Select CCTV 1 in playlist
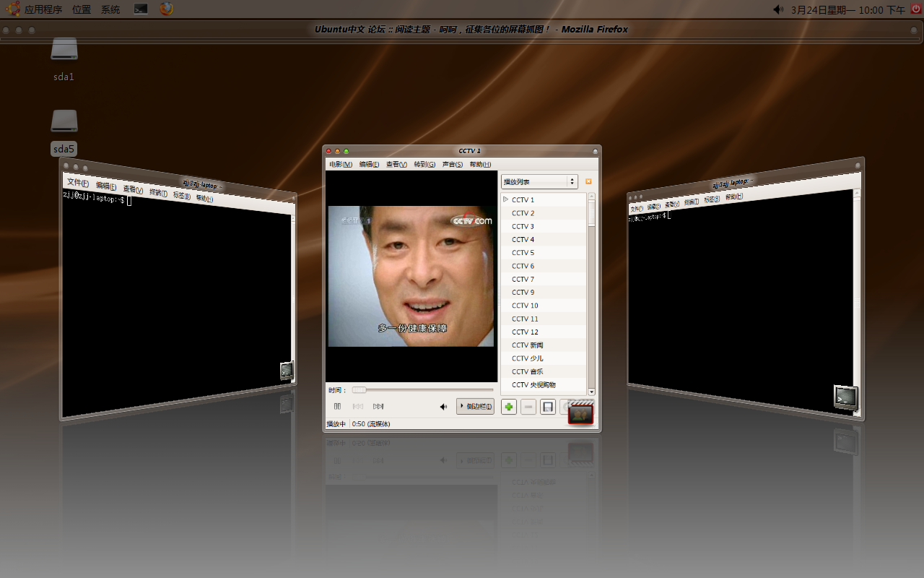The image size is (924, 578). tap(544, 200)
